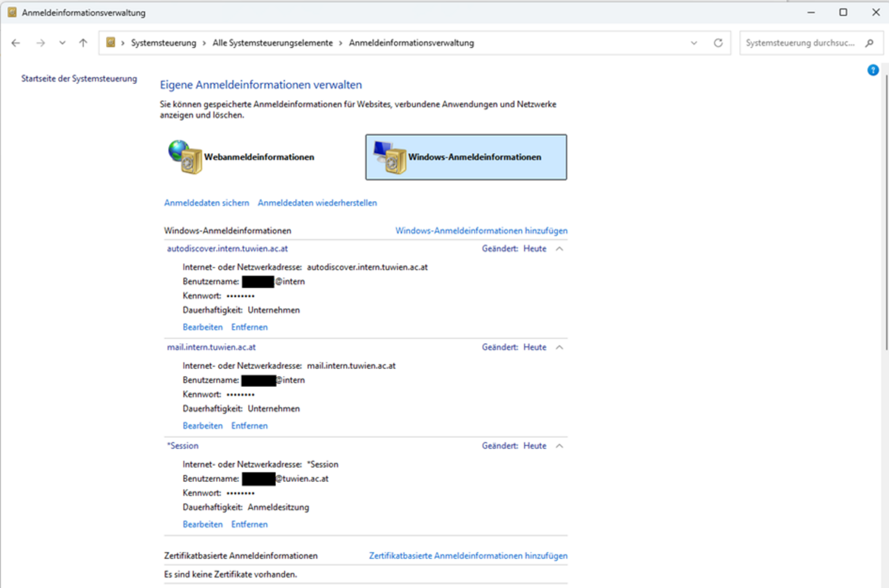Click the forward navigation arrow
The width and height of the screenshot is (889, 588).
pos(41,43)
